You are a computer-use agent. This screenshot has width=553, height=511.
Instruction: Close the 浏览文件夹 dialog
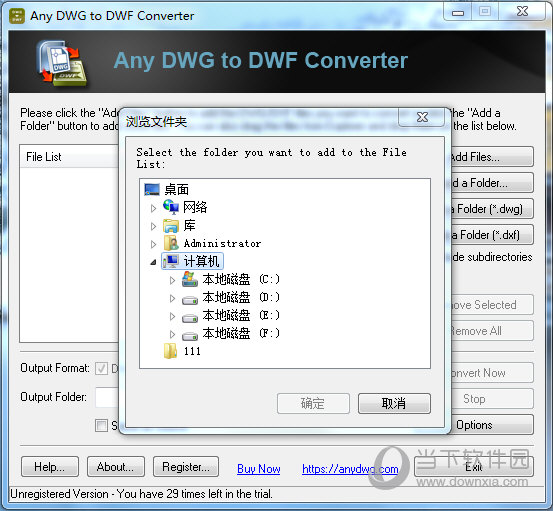422,117
